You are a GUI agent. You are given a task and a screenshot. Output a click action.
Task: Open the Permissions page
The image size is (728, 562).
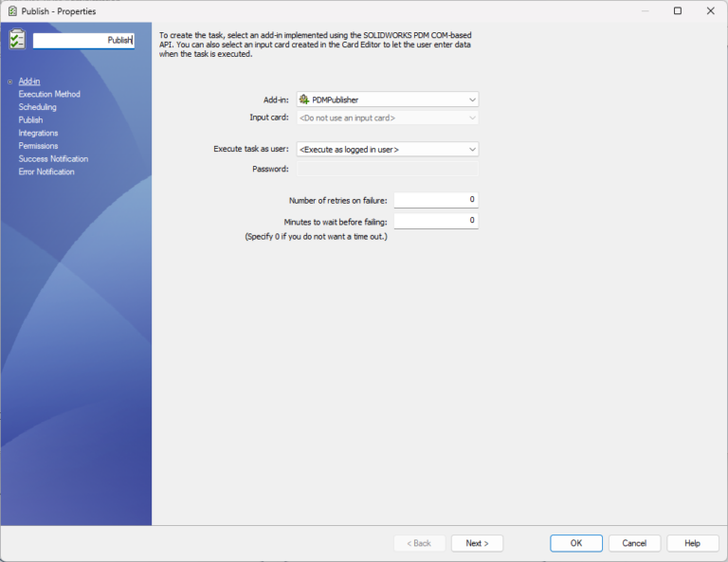pyautogui.click(x=38, y=146)
